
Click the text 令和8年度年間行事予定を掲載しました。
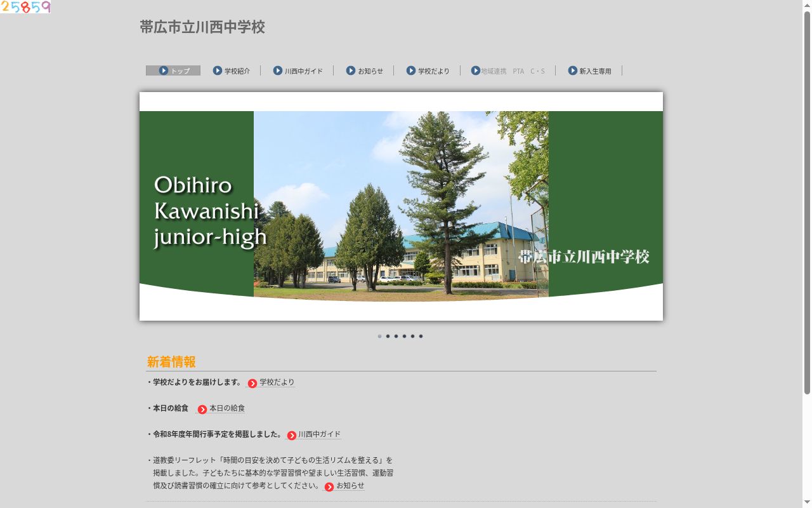pos(217,434)
